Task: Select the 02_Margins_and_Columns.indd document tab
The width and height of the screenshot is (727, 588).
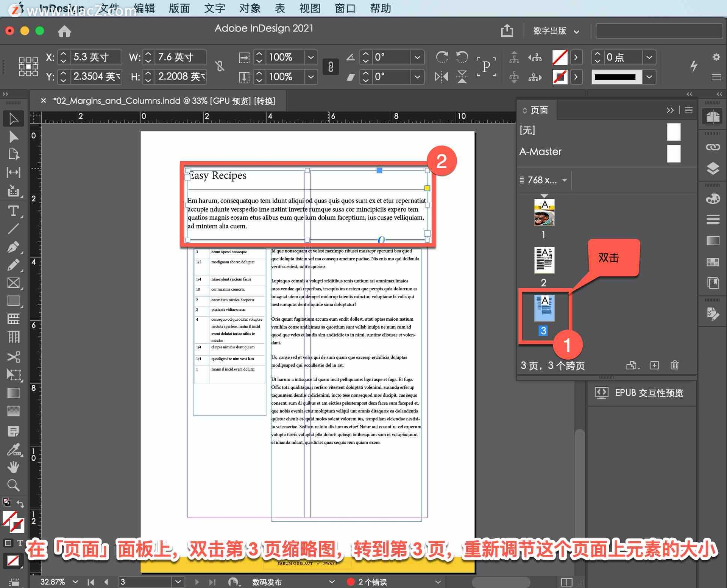Action: tap(164, 101)
